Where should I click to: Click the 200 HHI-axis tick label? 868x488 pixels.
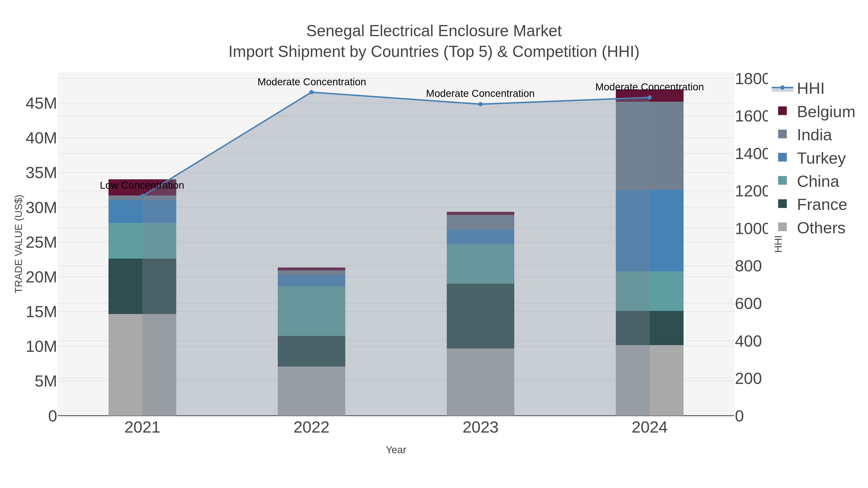(x=748, y=379)
